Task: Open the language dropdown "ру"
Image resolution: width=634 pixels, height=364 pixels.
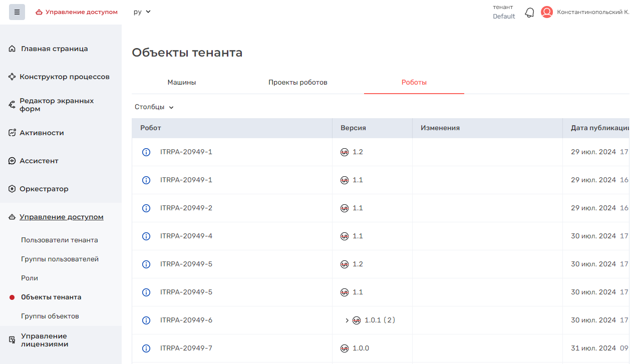Action: pos(142,12)
